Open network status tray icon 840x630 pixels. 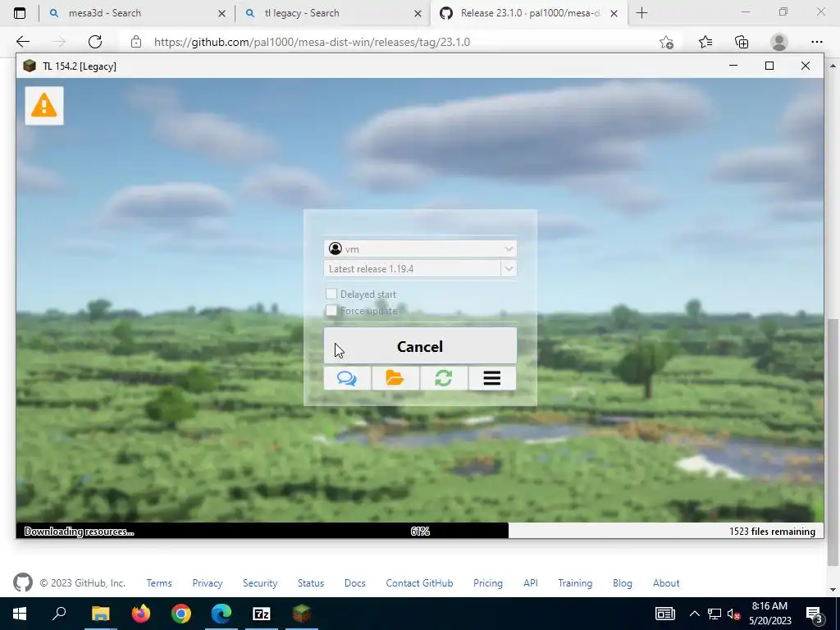click(714, 614)
